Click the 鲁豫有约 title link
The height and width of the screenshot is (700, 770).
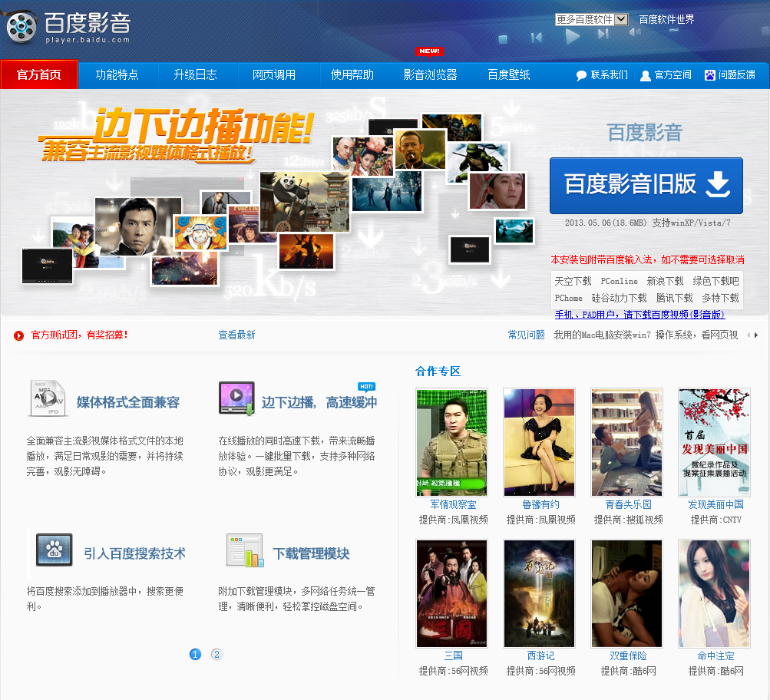pyautogui.click(x=540, y=504)
